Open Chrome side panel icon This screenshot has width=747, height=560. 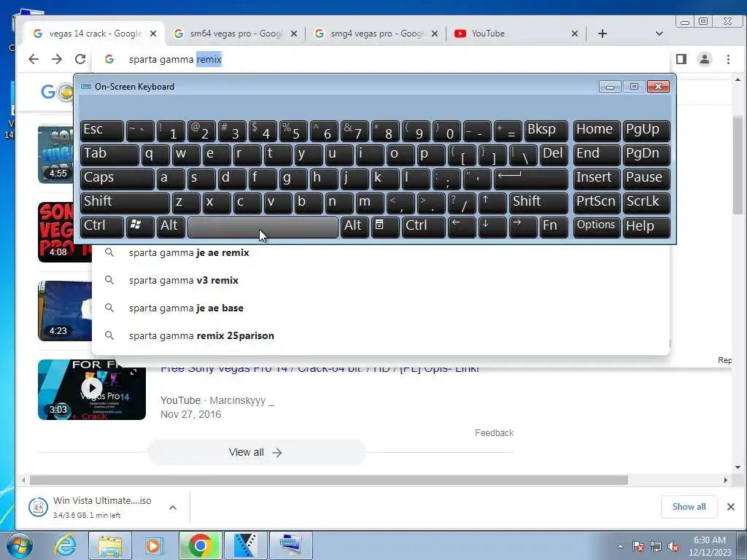click(x=681, y=59)
